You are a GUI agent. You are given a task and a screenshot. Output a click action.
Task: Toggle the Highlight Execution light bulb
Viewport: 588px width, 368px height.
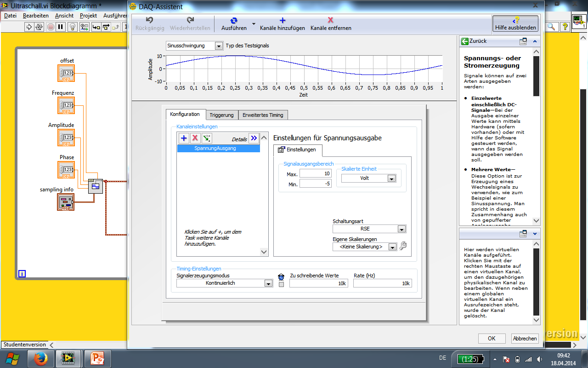(x=72, y=27)
